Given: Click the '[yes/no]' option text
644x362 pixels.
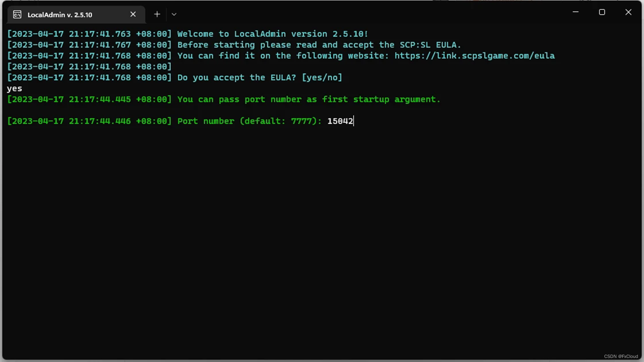Looking at the screenshot, I should (322, 77).
